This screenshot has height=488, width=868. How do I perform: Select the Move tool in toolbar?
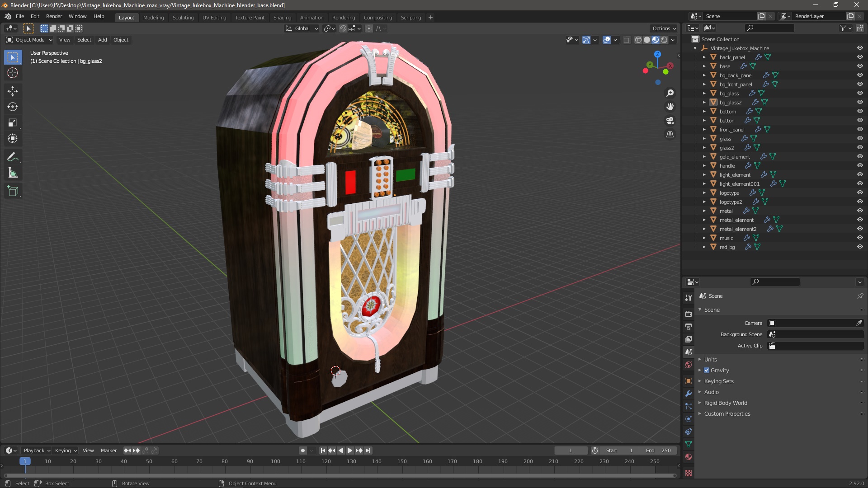(13, 91)
